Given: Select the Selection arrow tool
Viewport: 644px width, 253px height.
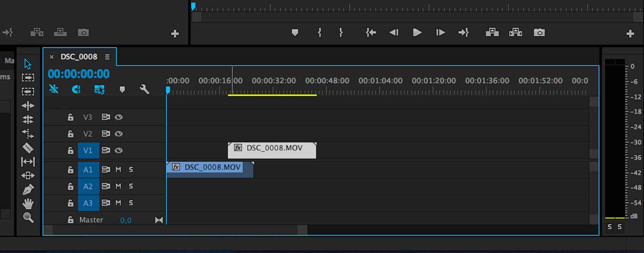Looking at the screenshot, I should 27,64.
